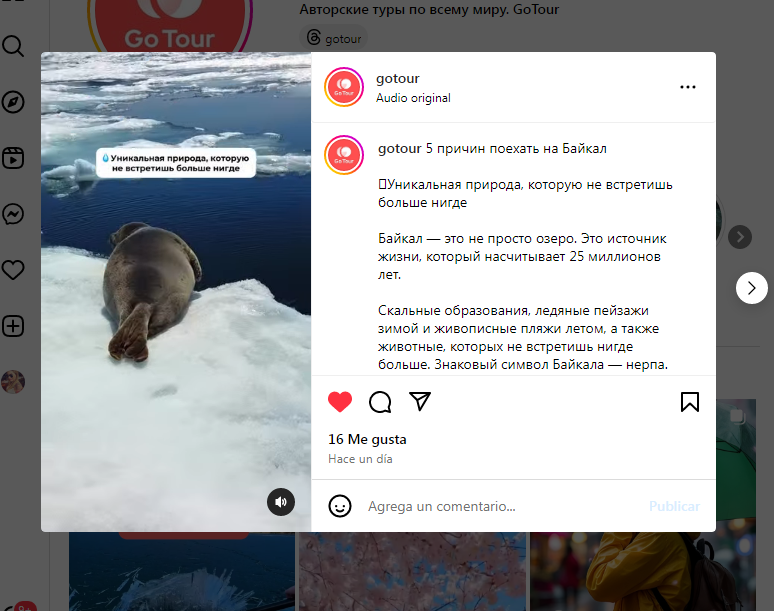Click gotour avatar in post header

(x=344, y=87)
